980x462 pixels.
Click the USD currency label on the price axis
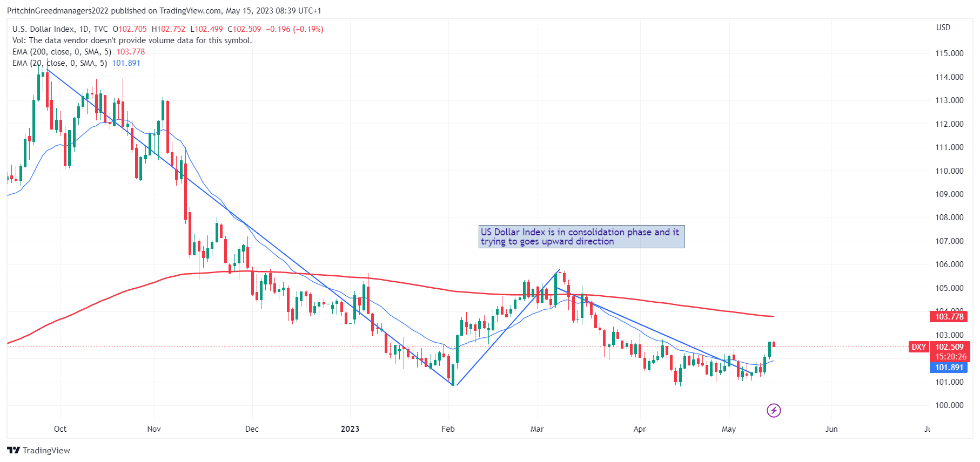(x=943, y=28)
